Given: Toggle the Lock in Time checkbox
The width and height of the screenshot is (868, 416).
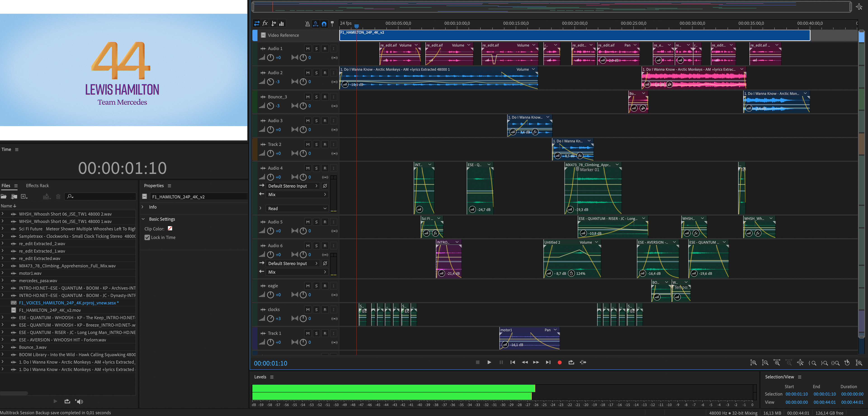Looking at the screenshot, I should click(x=147, y=237).
